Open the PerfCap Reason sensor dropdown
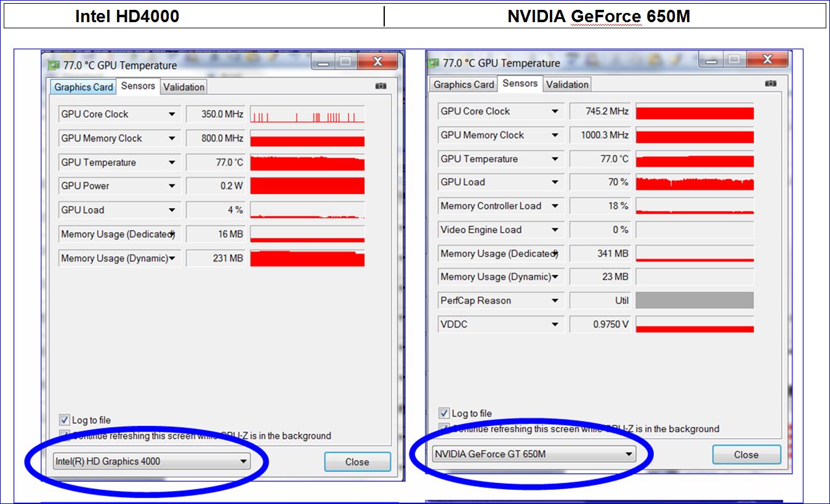The width and height of the screenshot is (830, 504). (x=555, y=301)
